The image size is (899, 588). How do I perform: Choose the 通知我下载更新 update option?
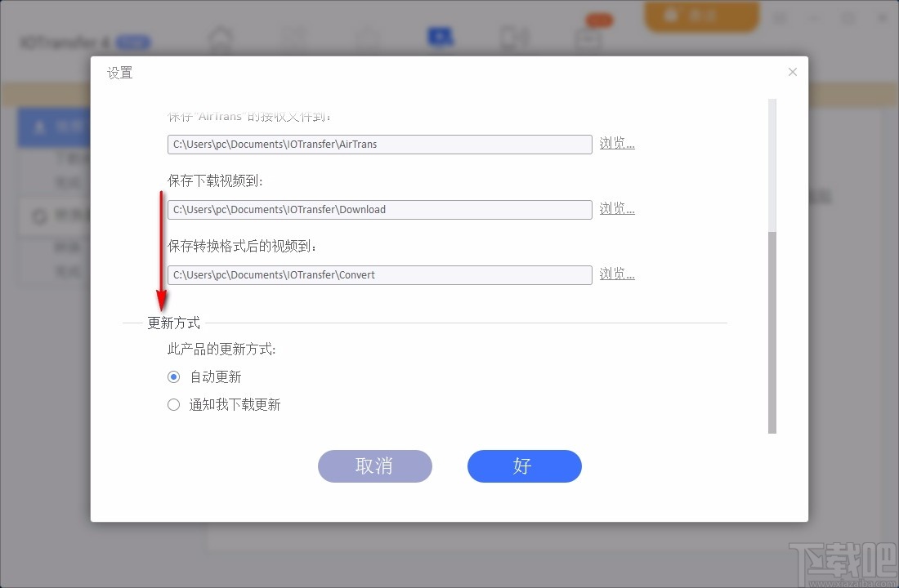(x=173, y=404)
